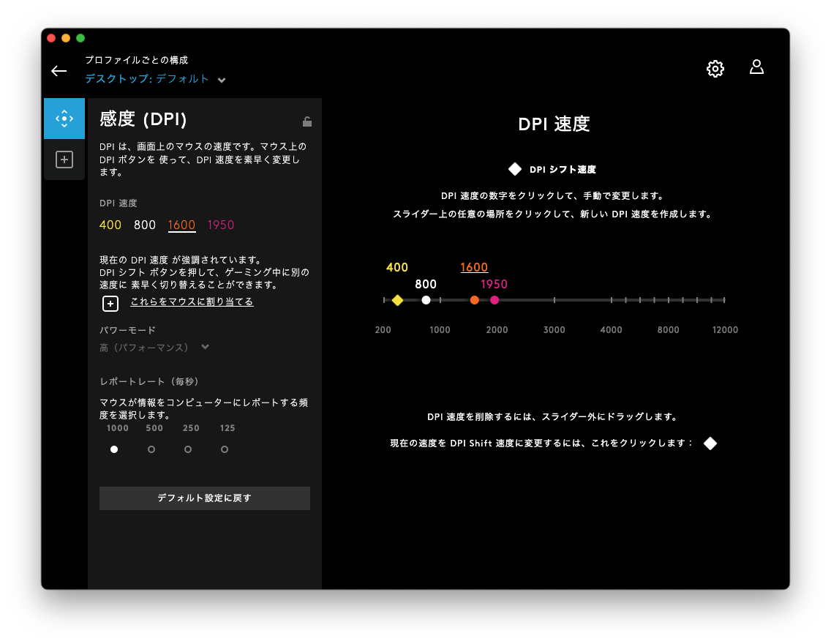The height and width of the screenshot is (644, 831).
Task: Expand the デスクトップ: デフォルト profile dropdown
Action: (222, 80)
